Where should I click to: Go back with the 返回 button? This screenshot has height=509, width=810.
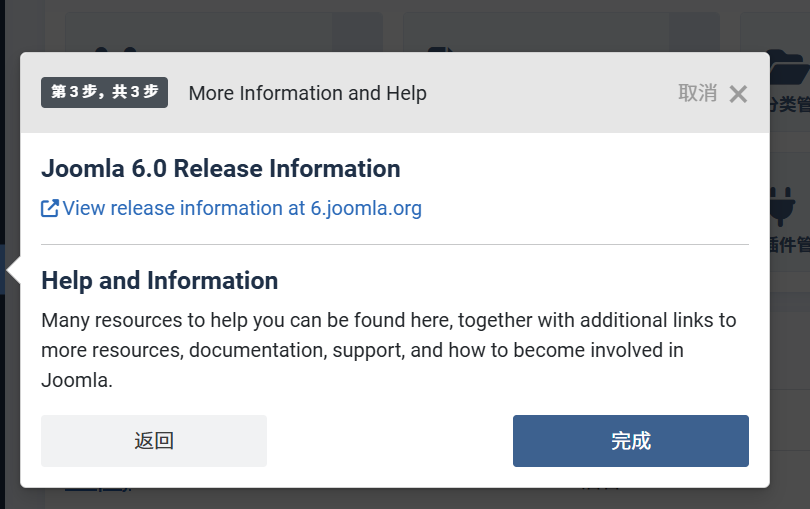point(154,441)
